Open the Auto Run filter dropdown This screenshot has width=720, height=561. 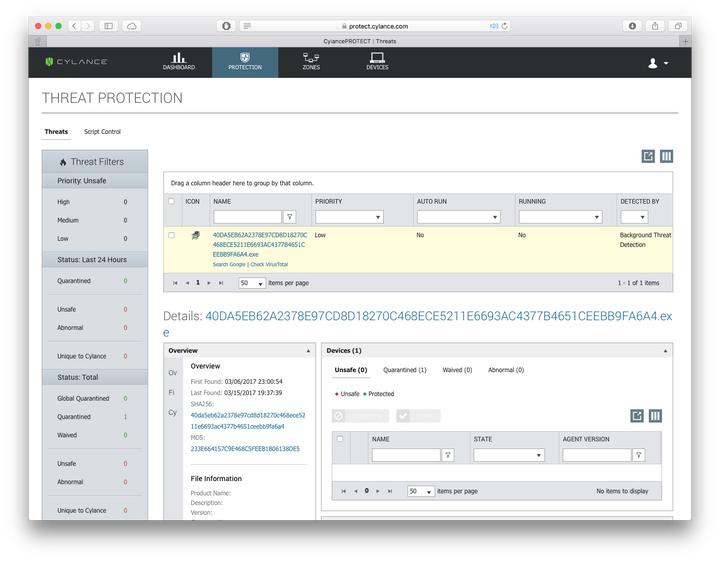click(x=458, y=217)
